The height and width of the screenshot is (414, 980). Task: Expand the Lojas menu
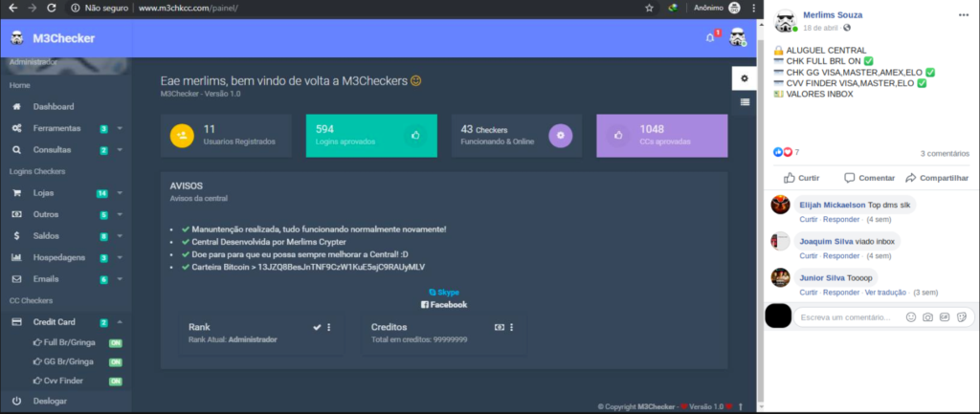click(x=66, y=193)
